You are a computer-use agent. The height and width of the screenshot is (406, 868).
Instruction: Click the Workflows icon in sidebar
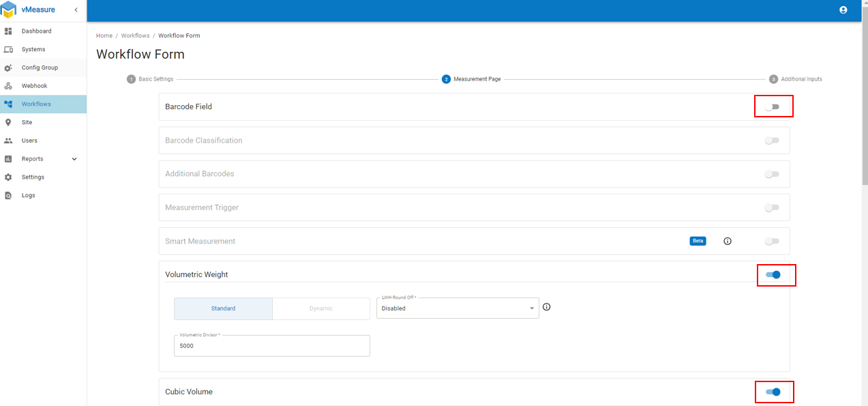8,104
